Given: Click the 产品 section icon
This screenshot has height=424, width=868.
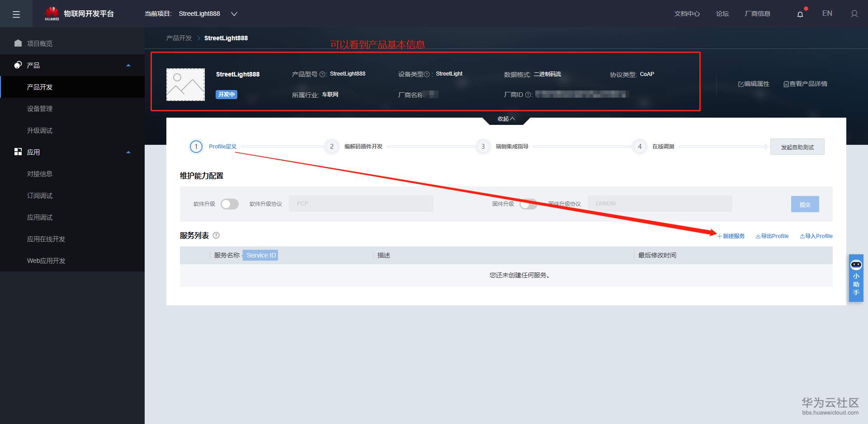Looking at the screenshot, I should click(x=18, y=65).
